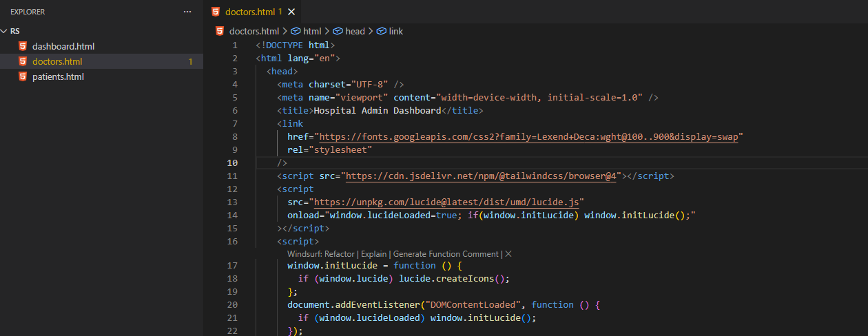Click the cube icon before breadcrumb link
The height and width of the screenshot is (336, 868).
click(x=381, y=31)
